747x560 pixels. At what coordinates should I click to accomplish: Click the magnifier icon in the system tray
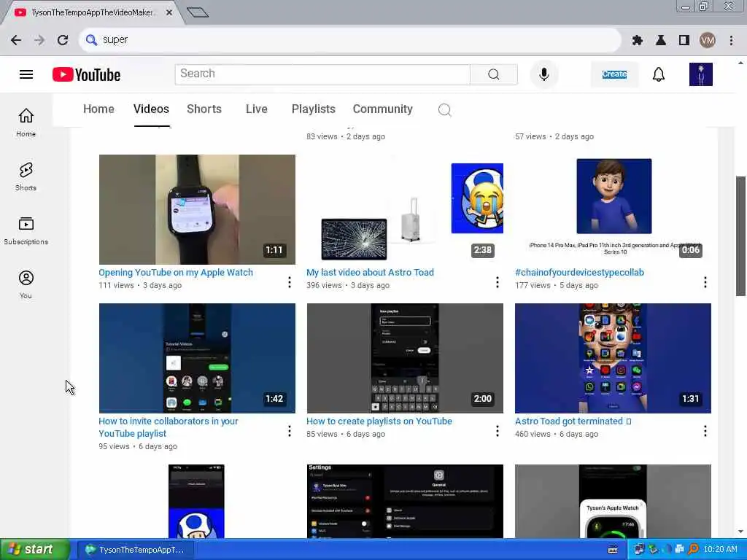(693, 550)
